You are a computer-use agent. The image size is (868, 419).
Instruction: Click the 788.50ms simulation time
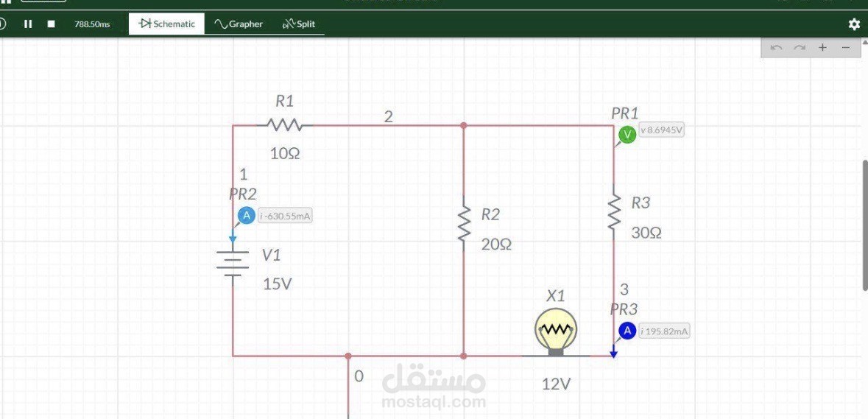click(92, 24)
